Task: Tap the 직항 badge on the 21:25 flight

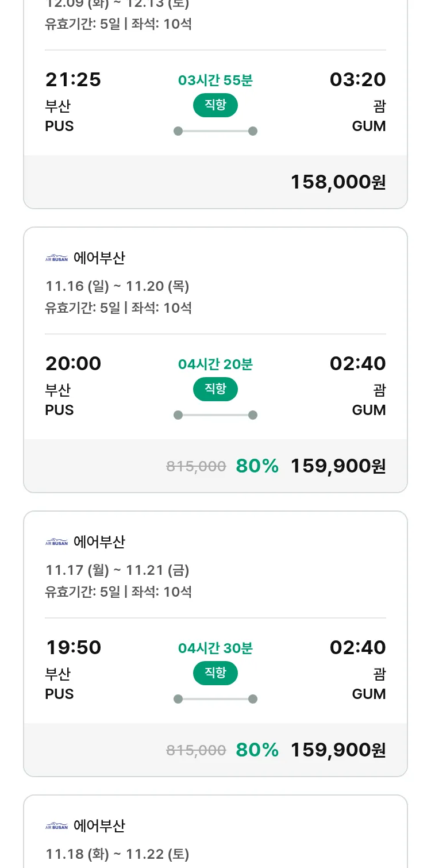Action: pos(215,105)
